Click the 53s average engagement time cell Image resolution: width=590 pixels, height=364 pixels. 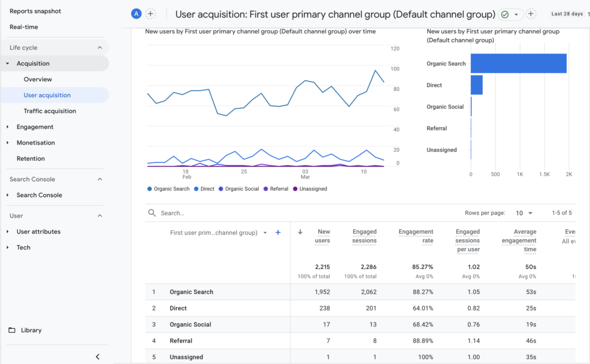tap(531, 292)
